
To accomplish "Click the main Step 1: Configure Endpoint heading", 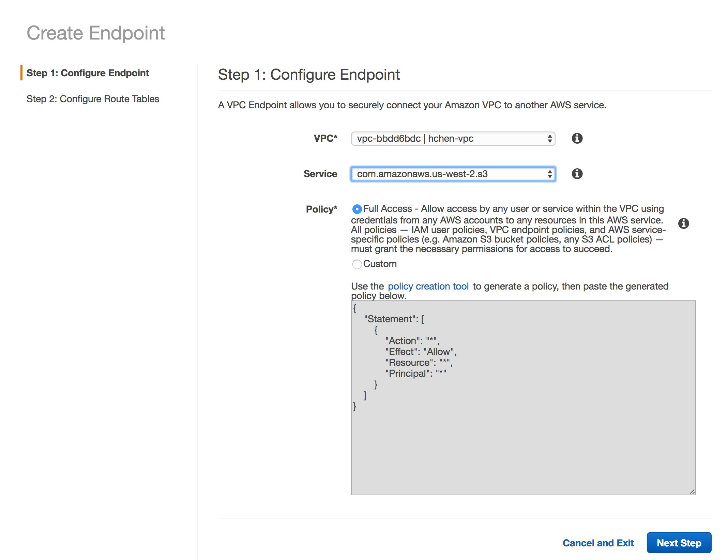I will click(309, 75).
